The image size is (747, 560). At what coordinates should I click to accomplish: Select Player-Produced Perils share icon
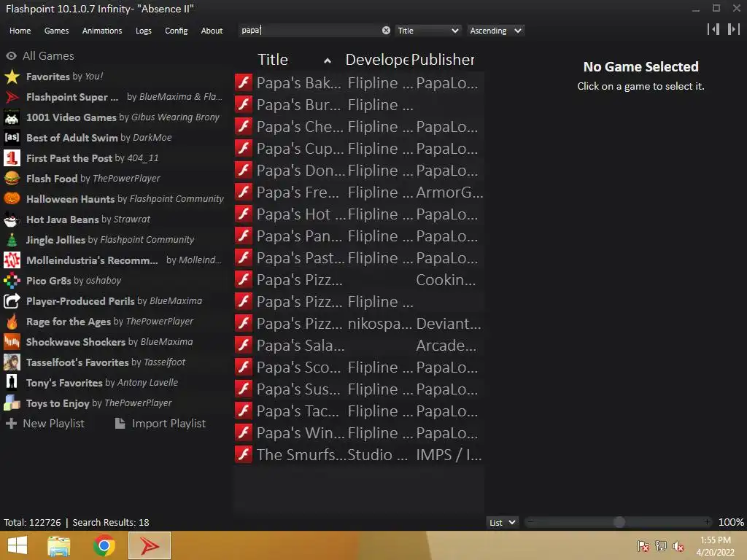[12, 301]
